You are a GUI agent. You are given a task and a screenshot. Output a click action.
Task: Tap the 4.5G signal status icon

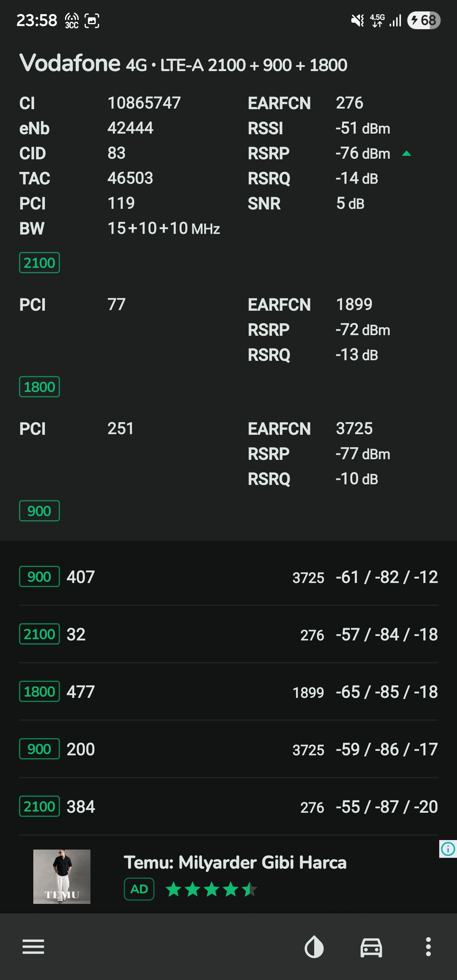(377, 20)
